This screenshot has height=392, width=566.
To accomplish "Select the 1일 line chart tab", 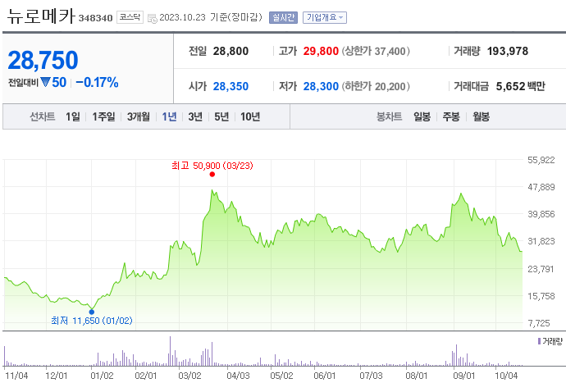I will [x=72, y=116].
